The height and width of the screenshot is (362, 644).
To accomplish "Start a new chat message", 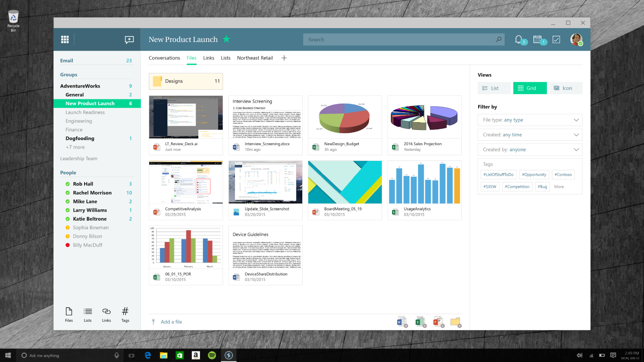I will tap(129, 39).
